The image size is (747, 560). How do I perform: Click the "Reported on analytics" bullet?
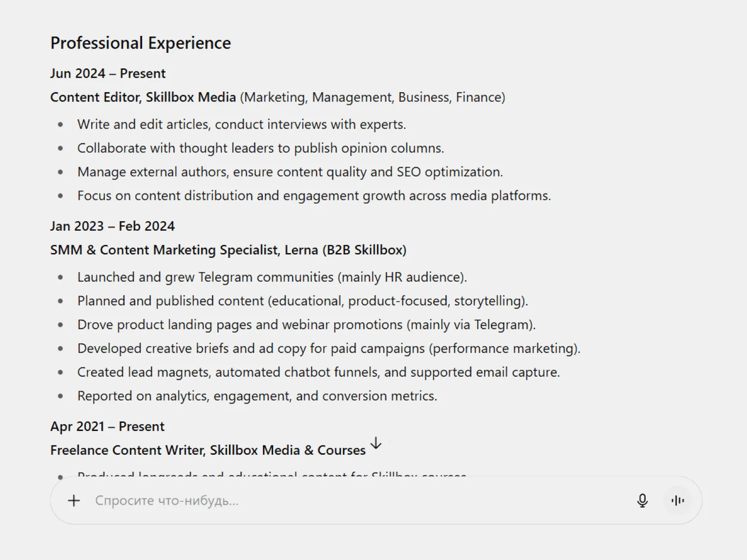(x=257, y=396)
